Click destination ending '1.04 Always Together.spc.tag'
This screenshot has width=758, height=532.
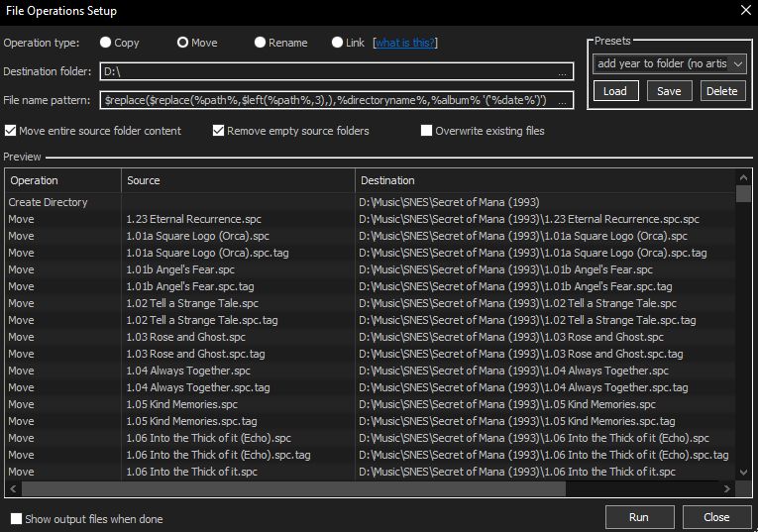(x=523, y=388)
